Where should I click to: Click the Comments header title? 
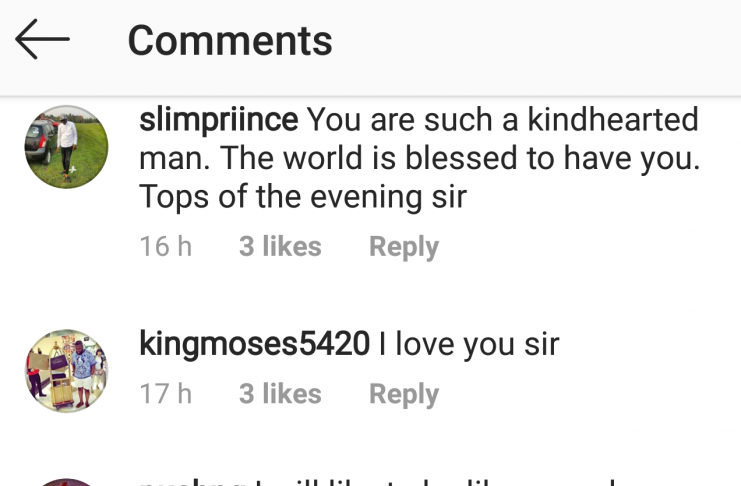[x=230, y=41]
